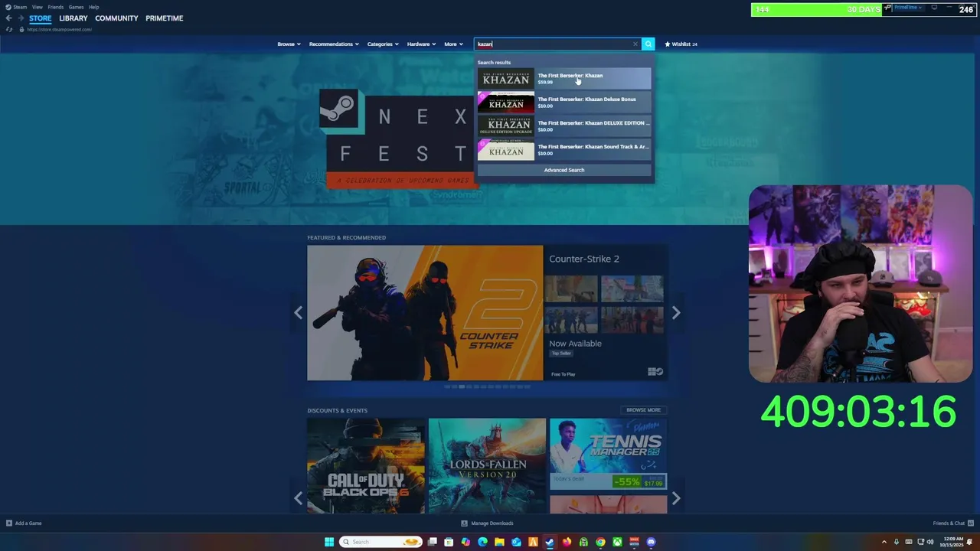Show next featured game

(676, 312)
